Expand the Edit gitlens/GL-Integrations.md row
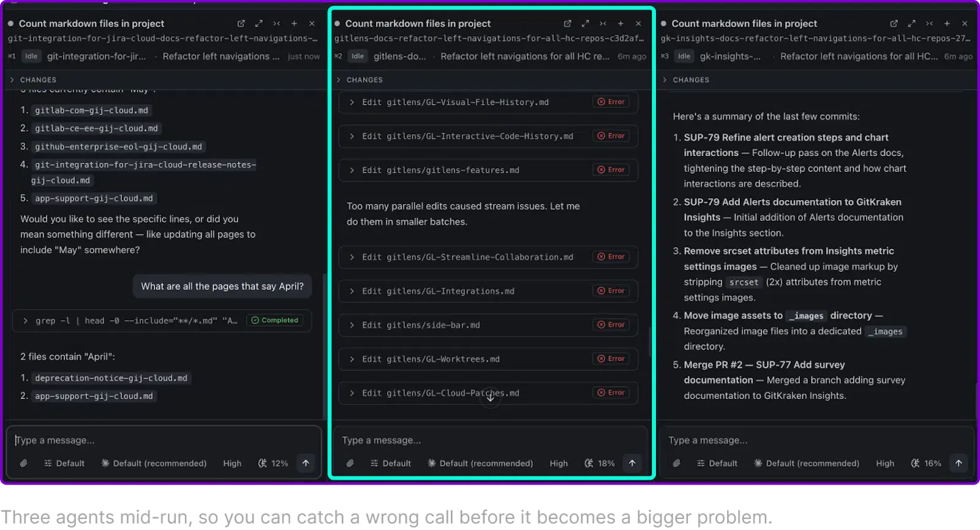Image resolution: width=980 pixels, height=530 pixels. point(488,291)
